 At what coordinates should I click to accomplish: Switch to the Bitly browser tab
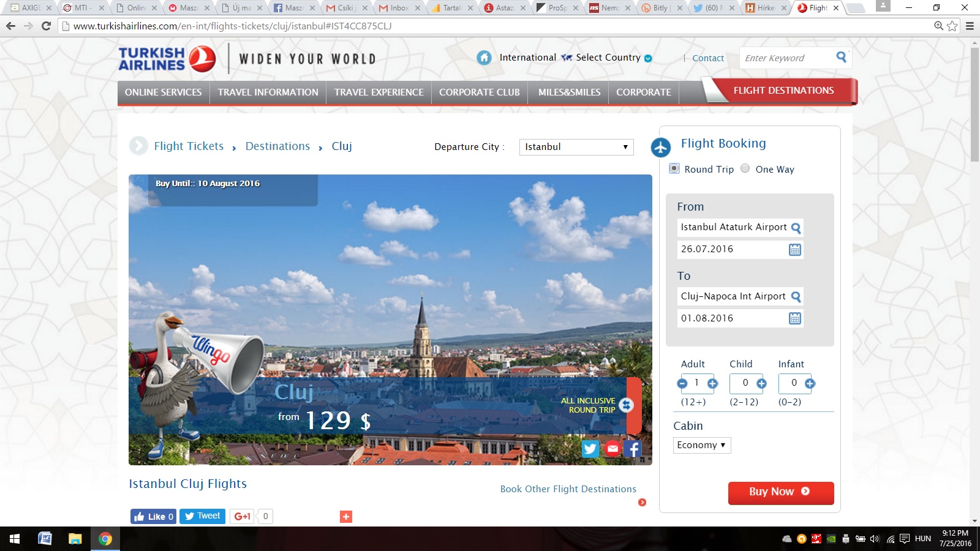click(660, 8)
